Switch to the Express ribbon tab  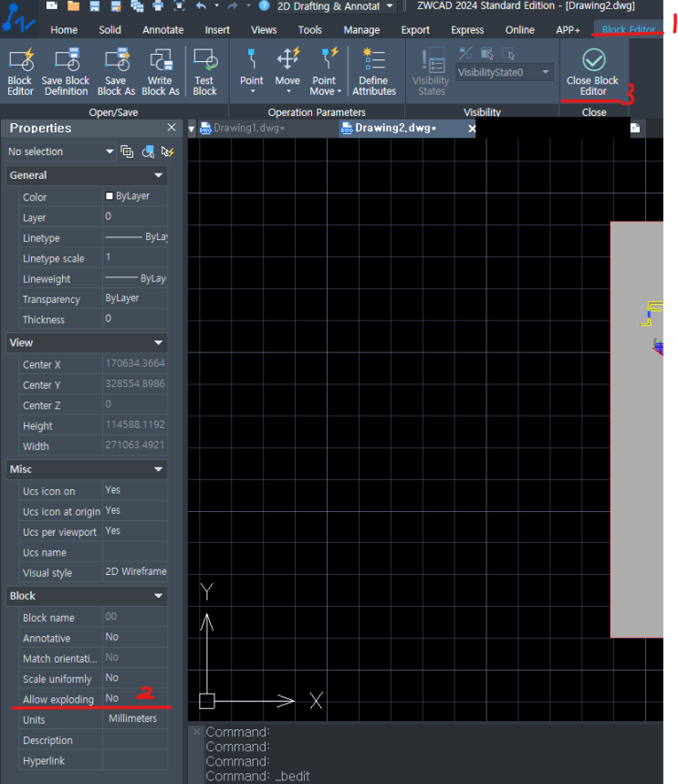tap(467, 30)
